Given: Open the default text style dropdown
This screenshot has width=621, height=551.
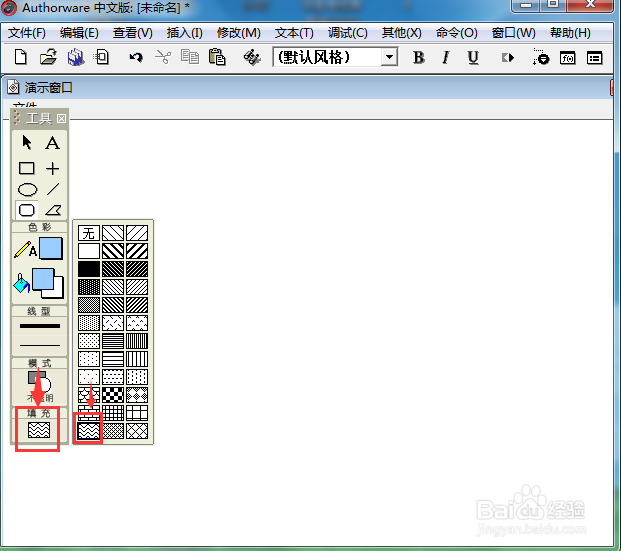Looking at the screenshot, I should click(x=389, y=57).
